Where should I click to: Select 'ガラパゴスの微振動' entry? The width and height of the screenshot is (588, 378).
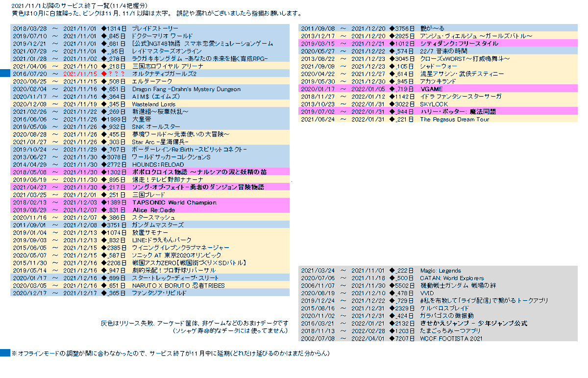(x=446, y=316)
